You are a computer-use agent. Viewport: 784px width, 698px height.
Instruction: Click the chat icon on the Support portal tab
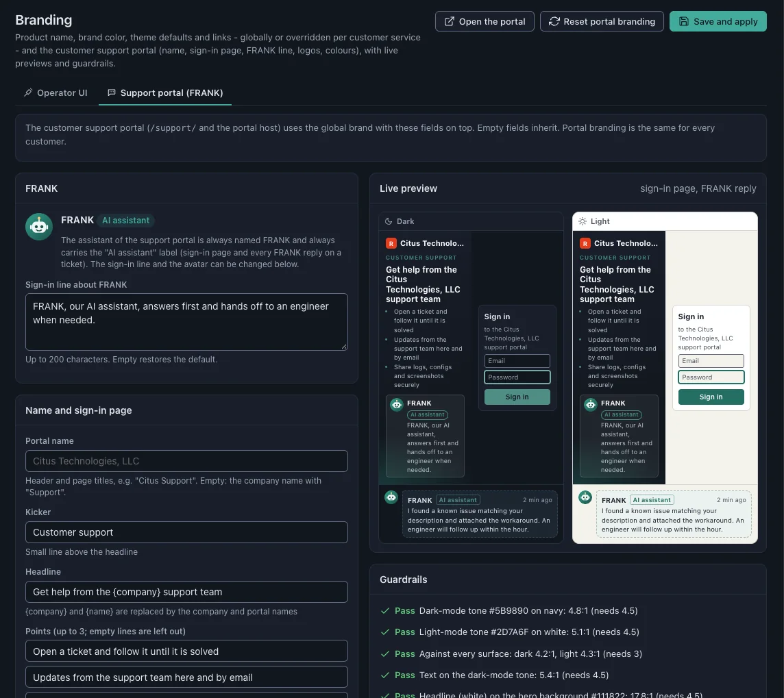coord(112,92)
